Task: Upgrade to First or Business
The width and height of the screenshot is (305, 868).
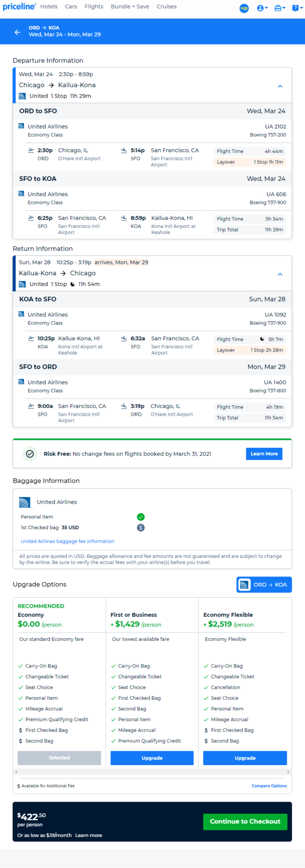Action: click(x=152, y=758)
